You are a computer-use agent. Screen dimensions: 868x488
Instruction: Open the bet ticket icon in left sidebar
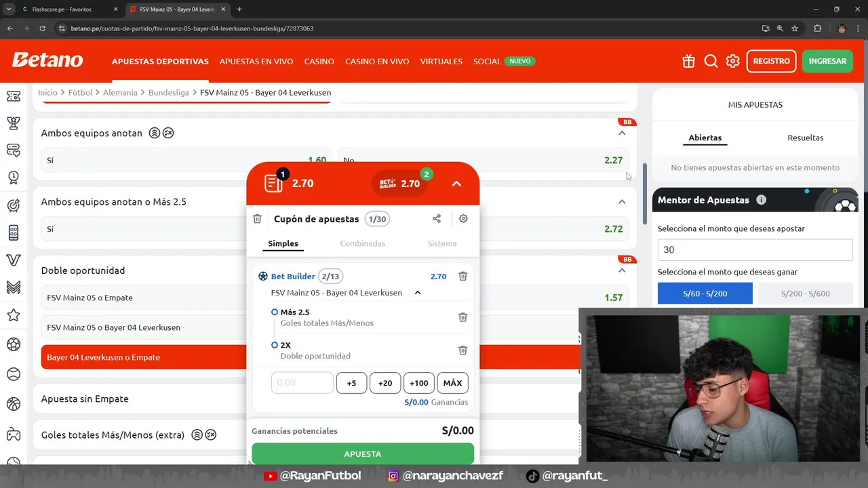coord(13,97)
